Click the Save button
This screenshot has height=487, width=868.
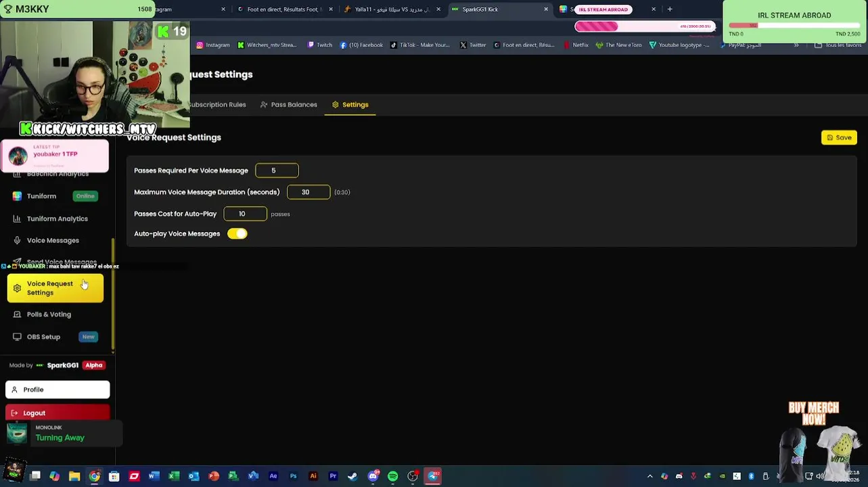tap(839, 137)
